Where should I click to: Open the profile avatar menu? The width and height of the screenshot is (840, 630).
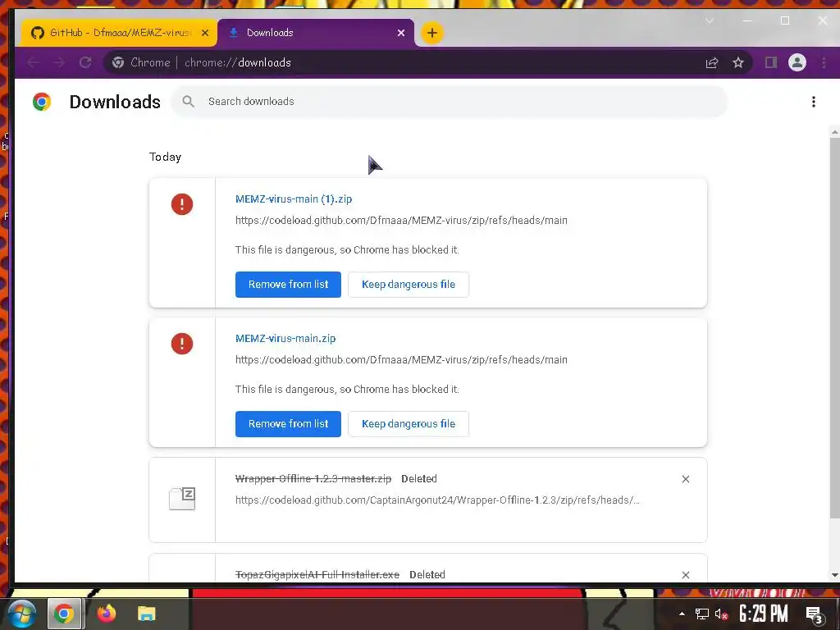pos(797,62)
